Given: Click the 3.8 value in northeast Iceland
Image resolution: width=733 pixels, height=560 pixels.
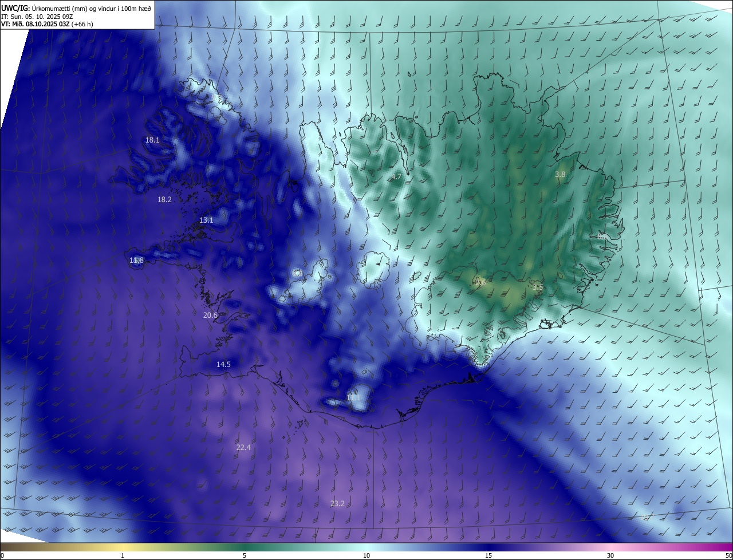Looking at the screenshot, I should [560, 174].
